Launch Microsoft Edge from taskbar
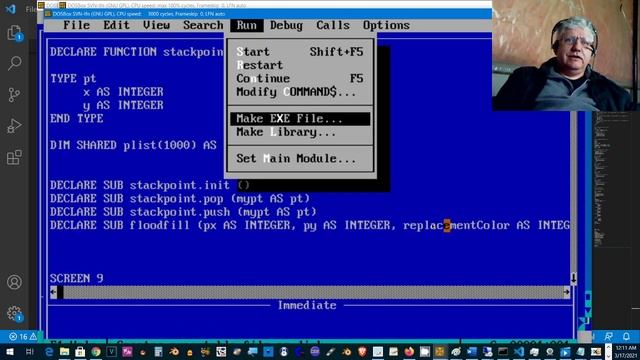The height and width of the screenshot is (360, 640). point(49,352)
